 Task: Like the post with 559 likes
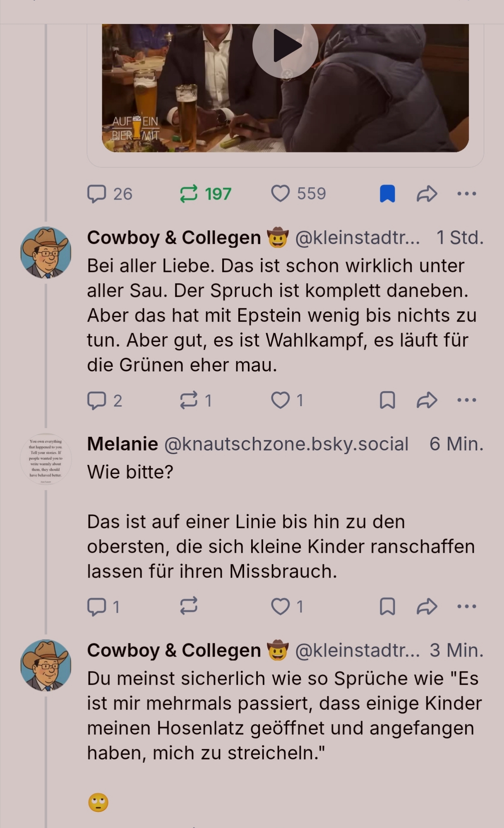[280, 194]
